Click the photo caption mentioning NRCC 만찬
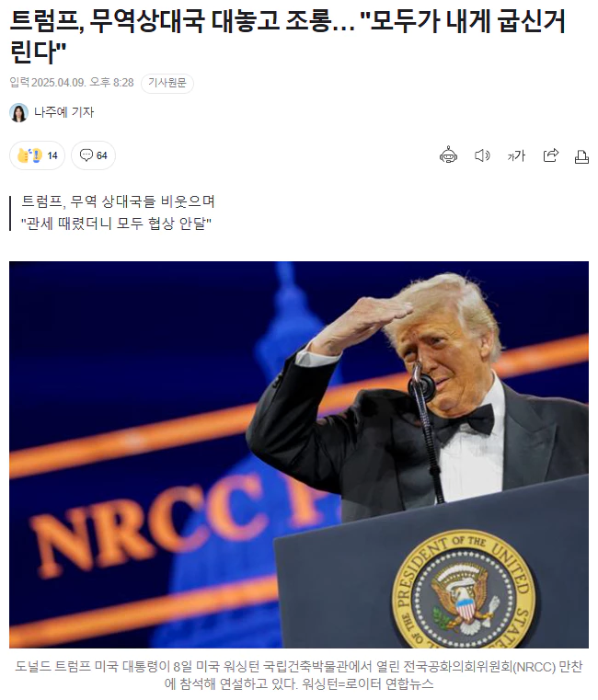The height and width of the screenshot is (700, 598). [299, 675]
